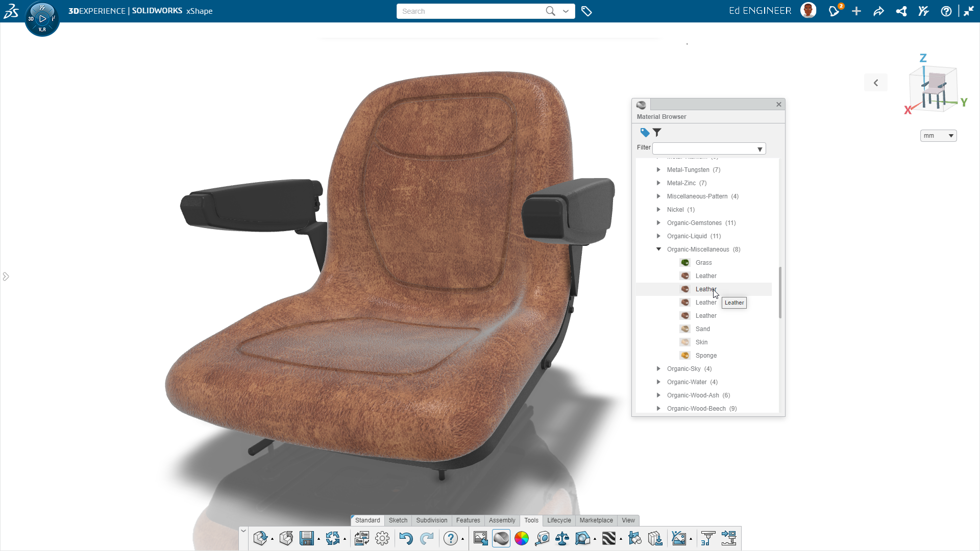
Task: Click the settings gear in the toolbar
Action: 382,538
